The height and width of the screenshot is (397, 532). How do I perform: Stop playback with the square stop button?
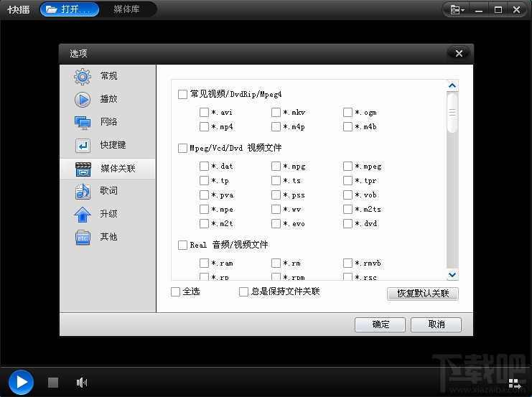(53, 383)
